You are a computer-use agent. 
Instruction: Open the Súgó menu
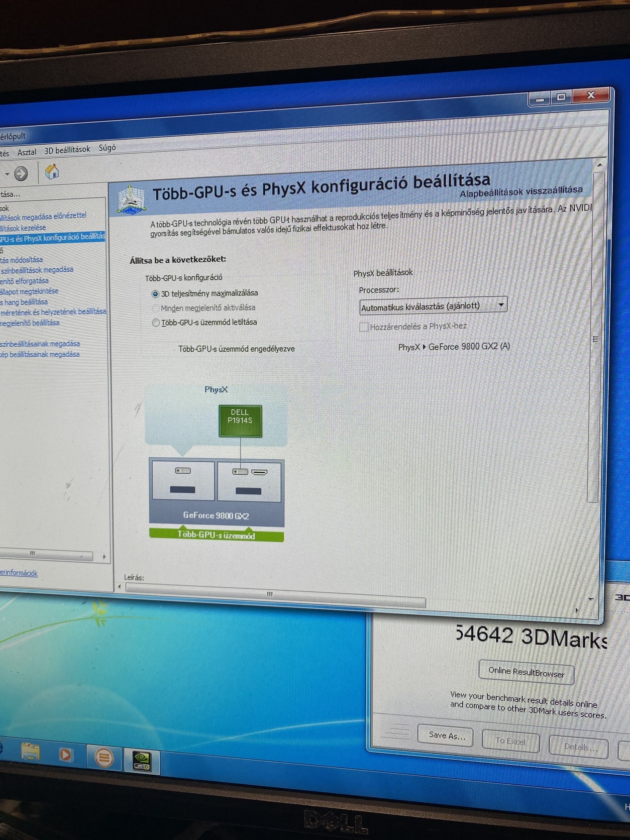tap(107, 148)
